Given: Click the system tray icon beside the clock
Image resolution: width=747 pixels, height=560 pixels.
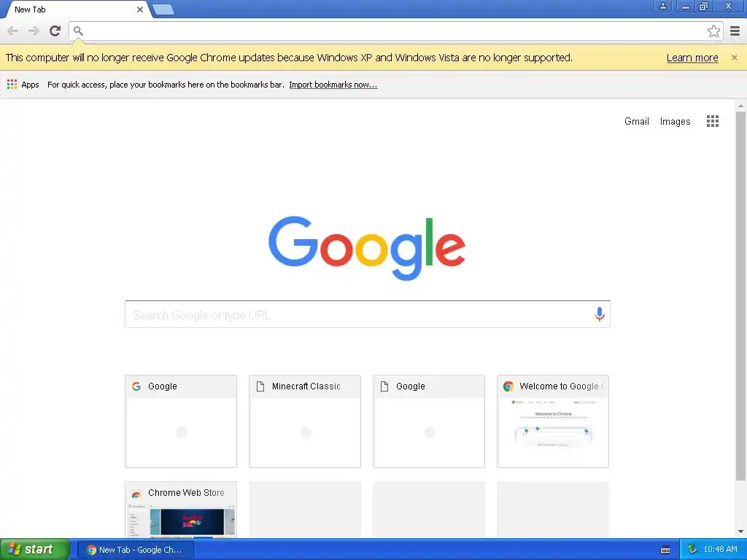Looking at the screenshot, I should coord(692,550).
